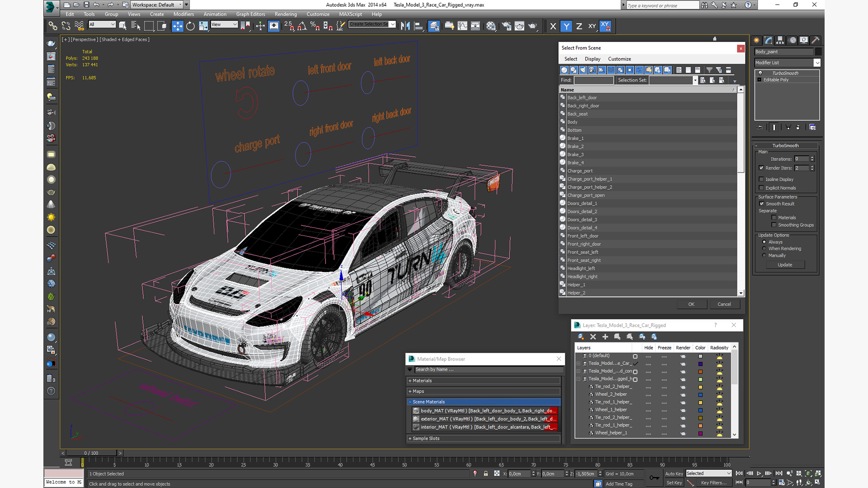
Task: Select the Manually update option
Action: coord(764,255)
